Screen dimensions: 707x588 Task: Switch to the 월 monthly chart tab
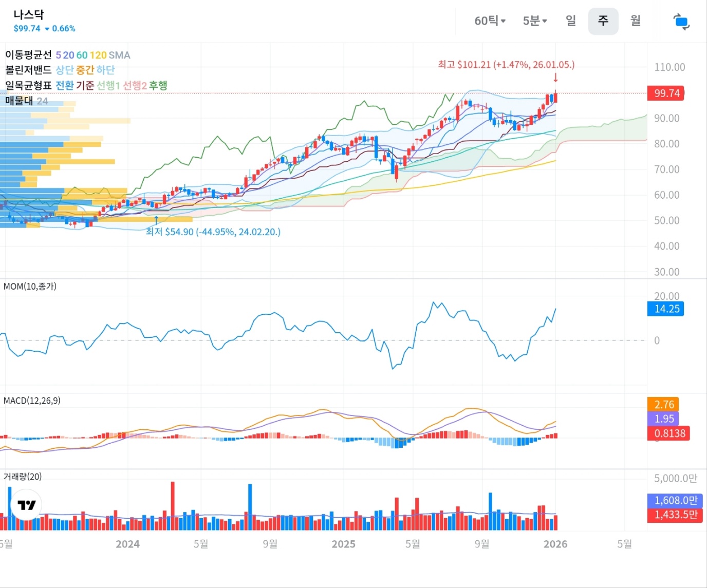point(636,21)
